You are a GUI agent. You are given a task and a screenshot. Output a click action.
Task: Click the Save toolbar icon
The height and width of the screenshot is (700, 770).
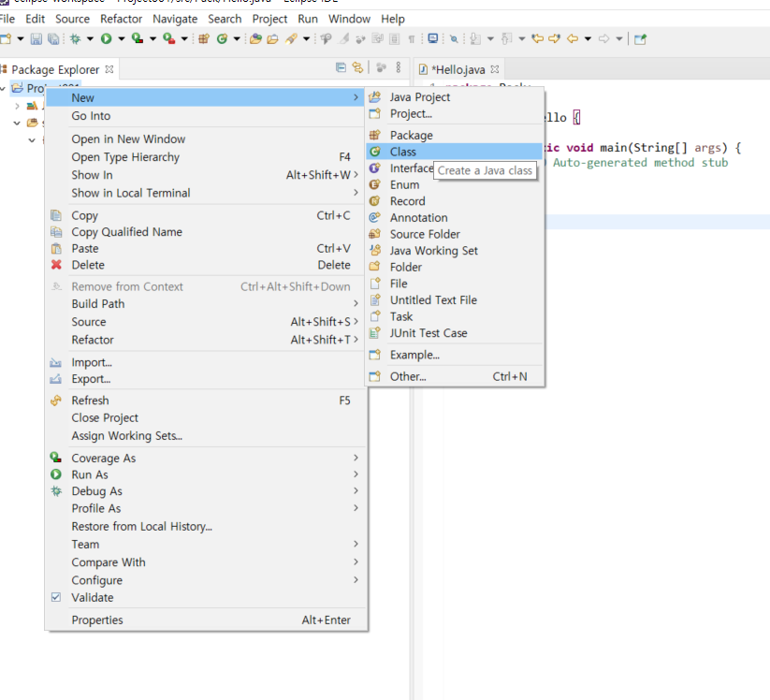tap(36, 38)
